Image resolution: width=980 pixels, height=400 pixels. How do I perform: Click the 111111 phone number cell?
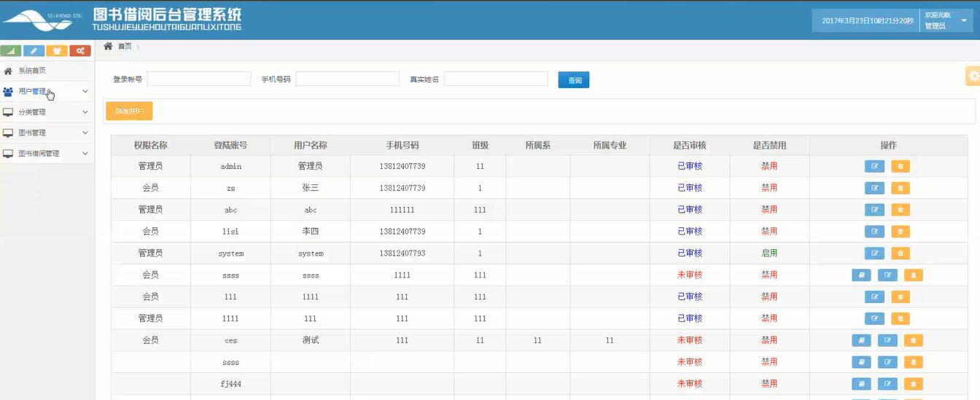402,210
